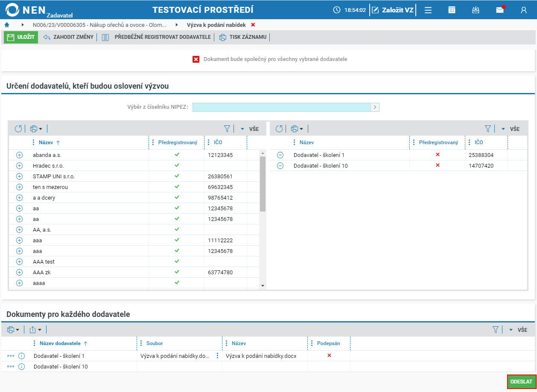This screenshot has width=537, height=392.
Task: Open VŠE dropdown in documents table
Action: point(518,330)
